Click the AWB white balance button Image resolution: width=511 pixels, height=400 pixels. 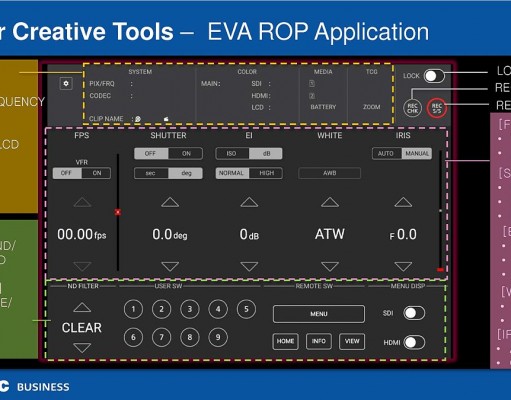tap(329, 173)
